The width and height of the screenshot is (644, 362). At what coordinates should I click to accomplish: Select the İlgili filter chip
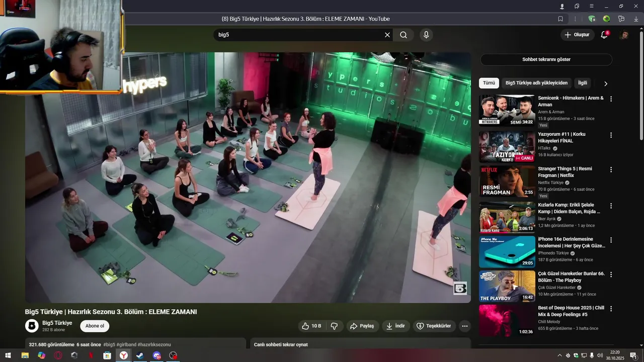pos(582,83)
